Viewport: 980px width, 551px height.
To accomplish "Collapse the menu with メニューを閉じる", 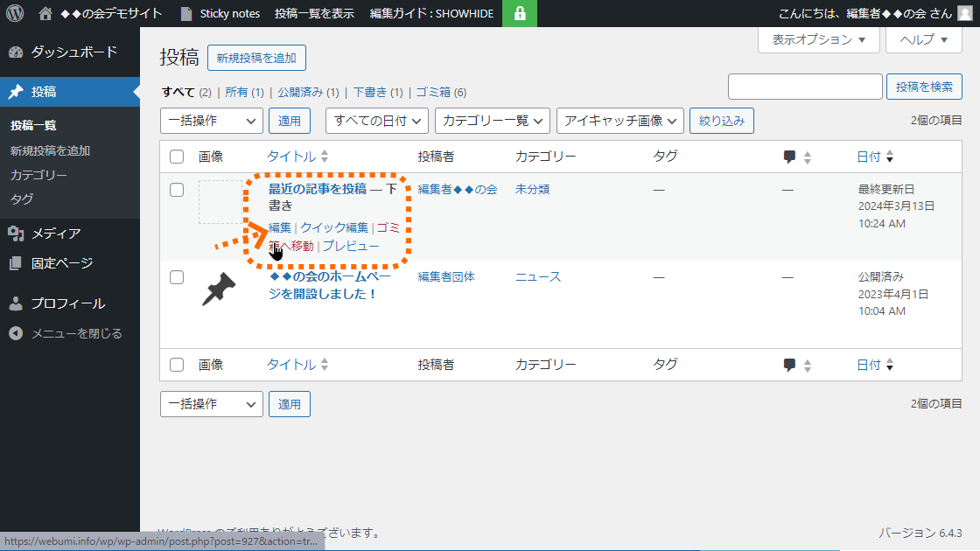I will tap(65, 333).
